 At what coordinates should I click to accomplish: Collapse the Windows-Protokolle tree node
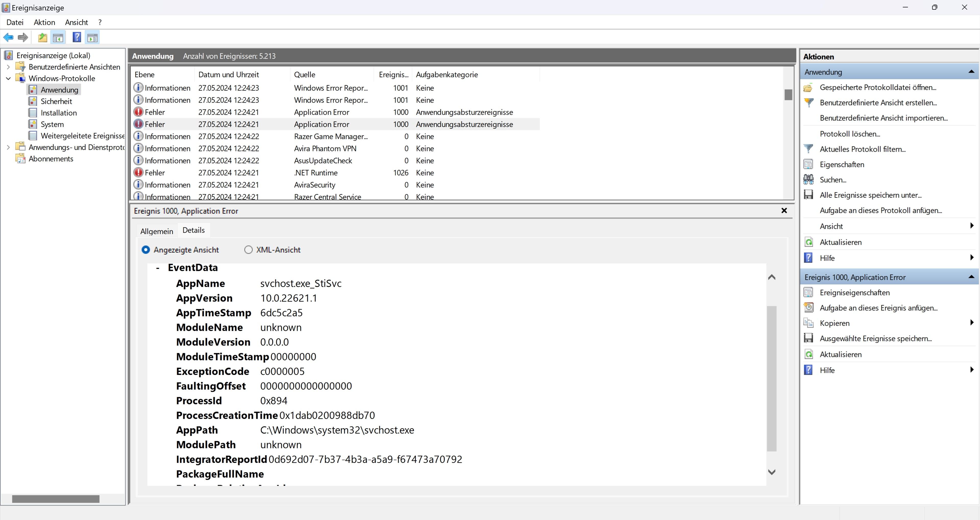click(x=8, y=78)
